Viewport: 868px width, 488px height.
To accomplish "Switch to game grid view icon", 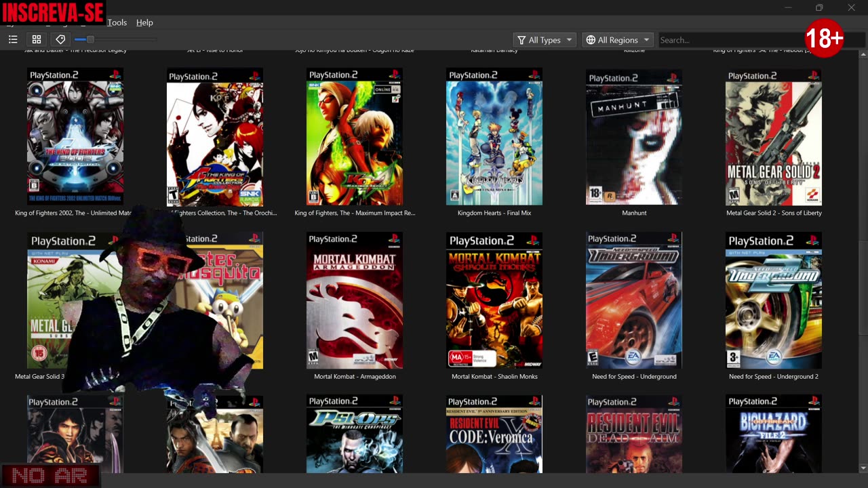I will click(x=37, y=40).
